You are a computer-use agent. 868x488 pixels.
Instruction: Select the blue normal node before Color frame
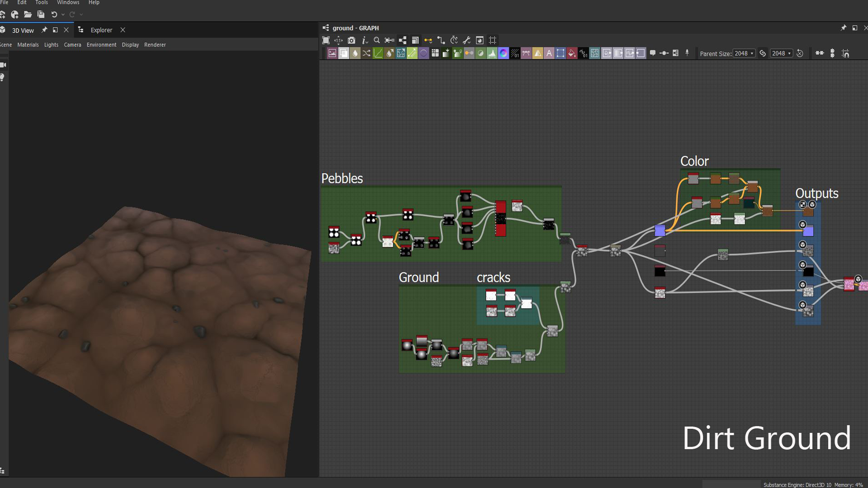[x=660, y=231]
